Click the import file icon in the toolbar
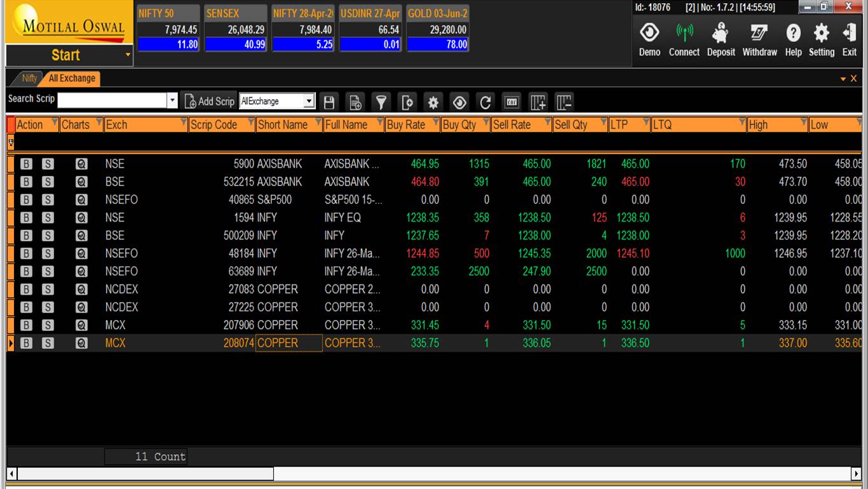Image resolution: width=868 pixels, height=489 pixels. (x=407, y=102)
